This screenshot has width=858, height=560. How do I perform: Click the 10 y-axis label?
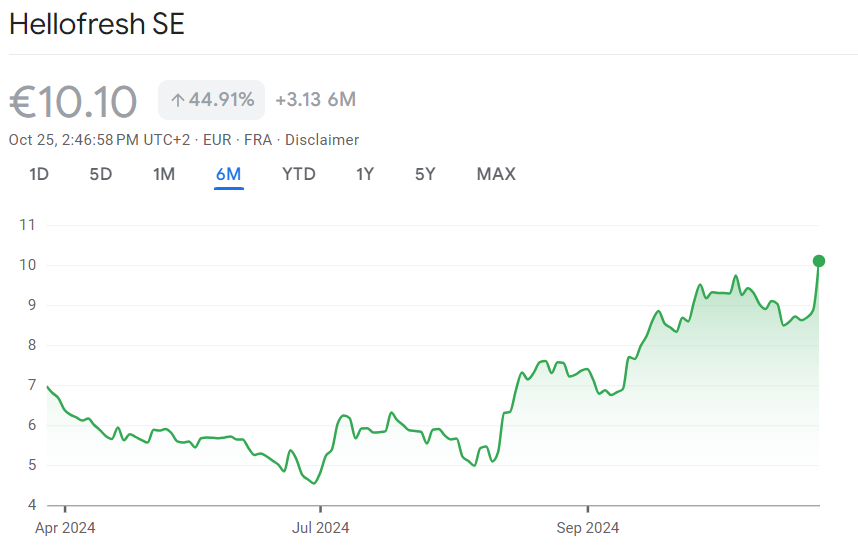tap(27, 265)
